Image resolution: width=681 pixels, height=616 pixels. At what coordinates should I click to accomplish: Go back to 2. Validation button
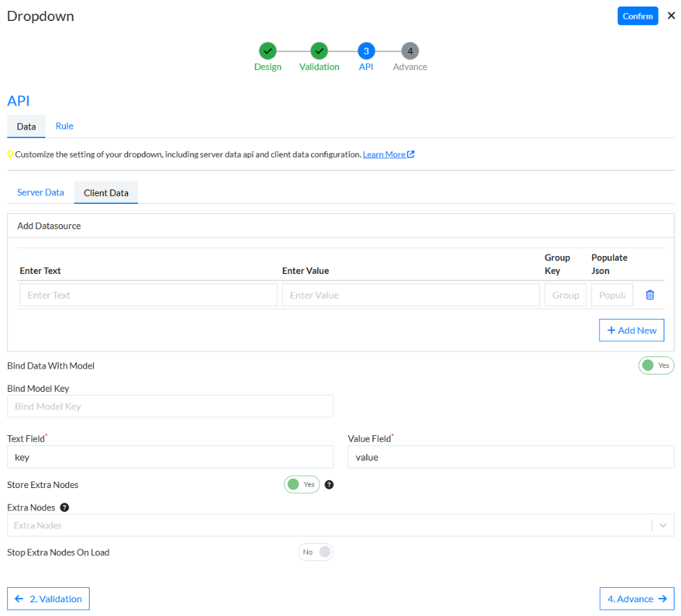48,599
